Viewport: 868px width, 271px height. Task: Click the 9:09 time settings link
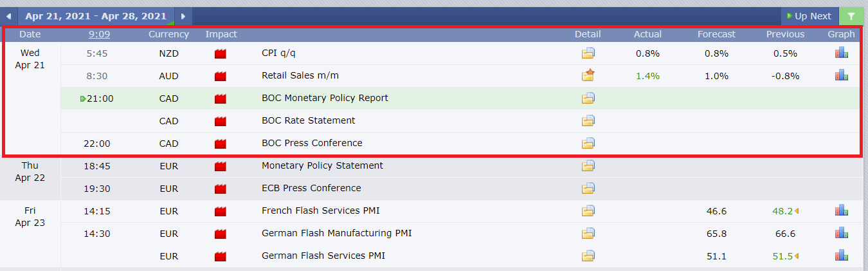[x=98, y=34]
